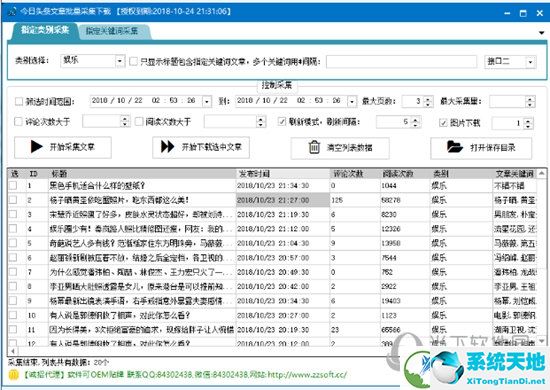Enable the 阅读次数大于 checkbox
Viewport: 550px width, 390px height.
[x=139, y=121]
